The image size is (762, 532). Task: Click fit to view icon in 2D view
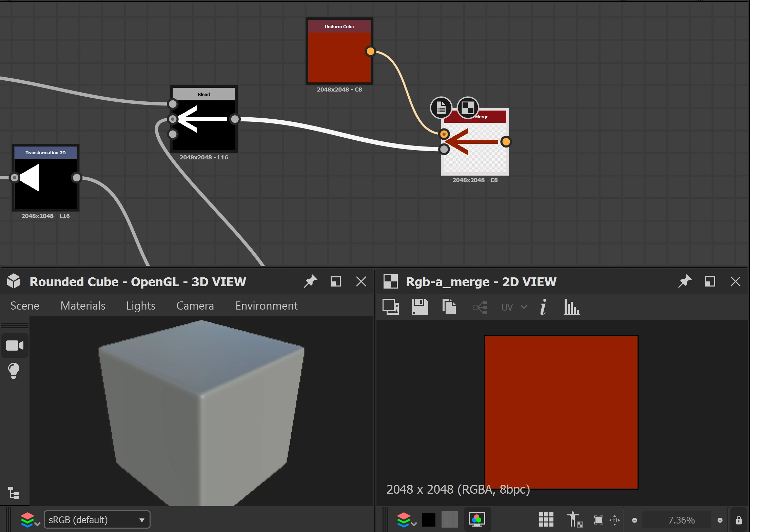pos(599,520)
